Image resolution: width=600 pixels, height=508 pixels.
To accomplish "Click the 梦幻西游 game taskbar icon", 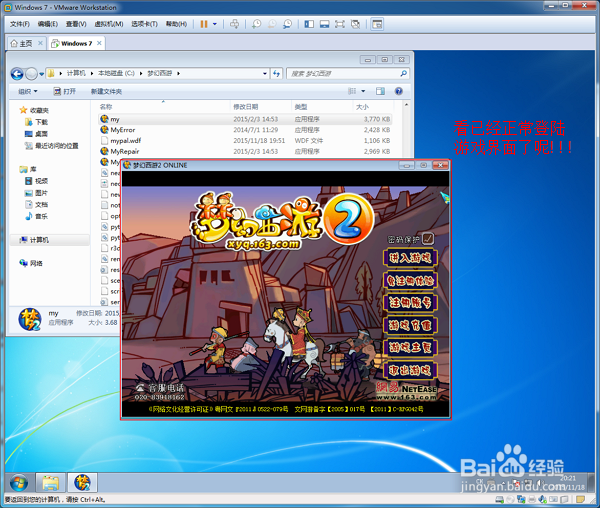I will coord(82,483).
